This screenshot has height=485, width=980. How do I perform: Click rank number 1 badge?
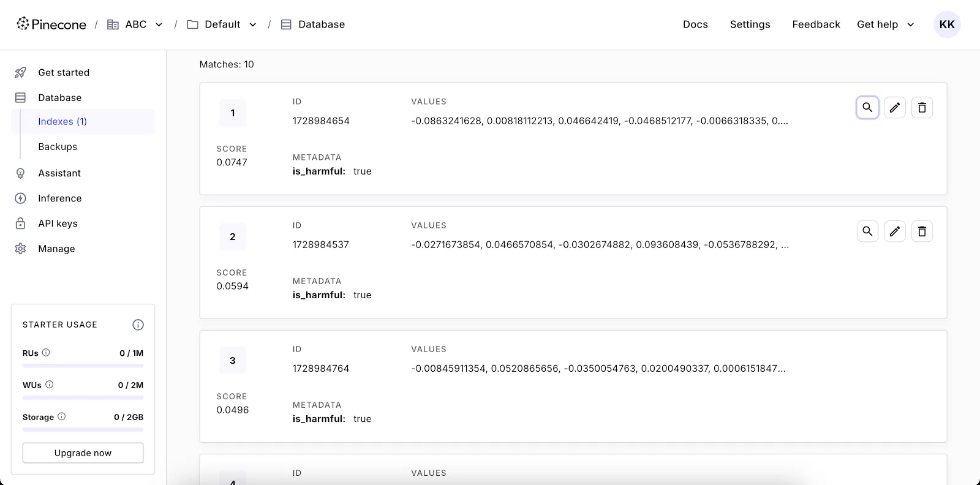233,113
